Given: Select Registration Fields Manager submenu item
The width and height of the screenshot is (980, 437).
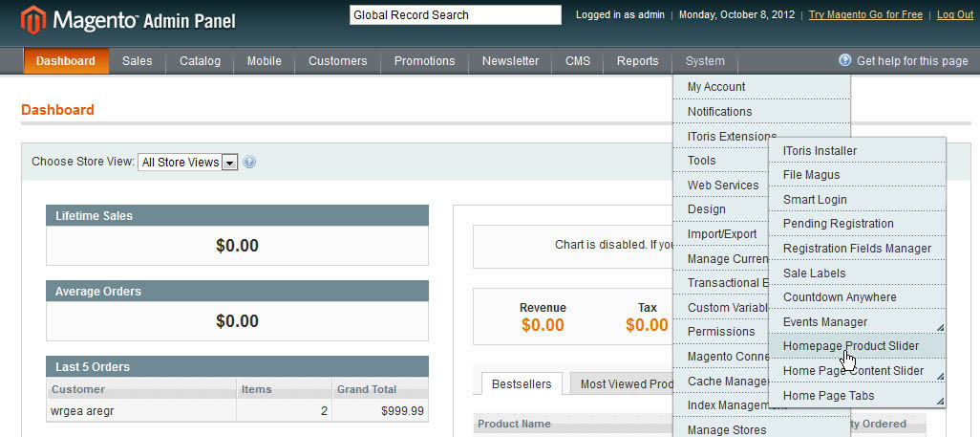Looking at the screenshot, I should click(858, 249).
